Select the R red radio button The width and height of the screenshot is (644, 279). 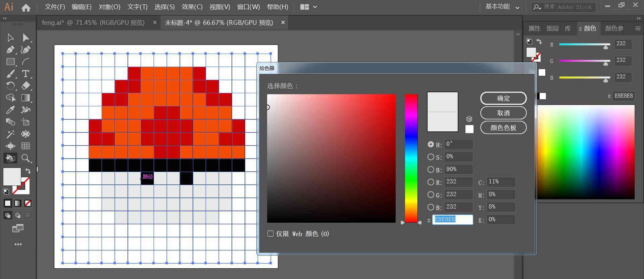click(431, 182)
